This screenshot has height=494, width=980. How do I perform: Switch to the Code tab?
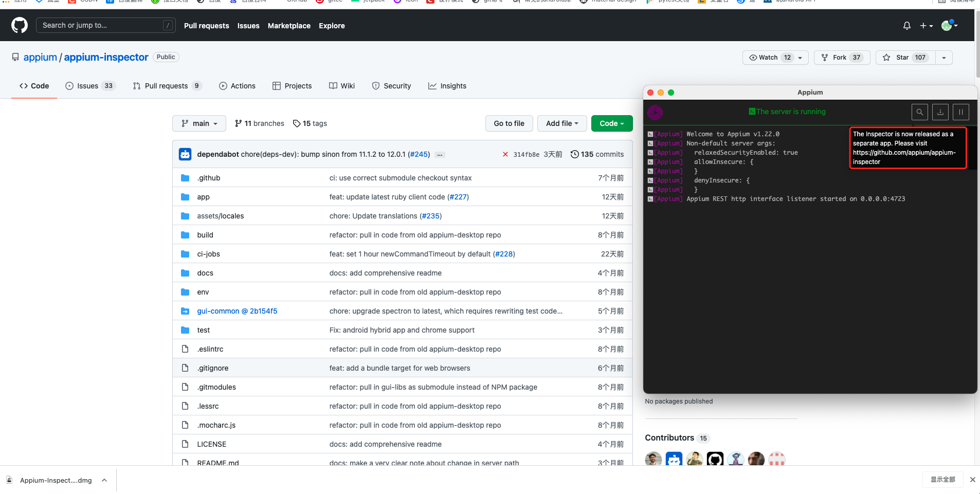click(34, 86)
